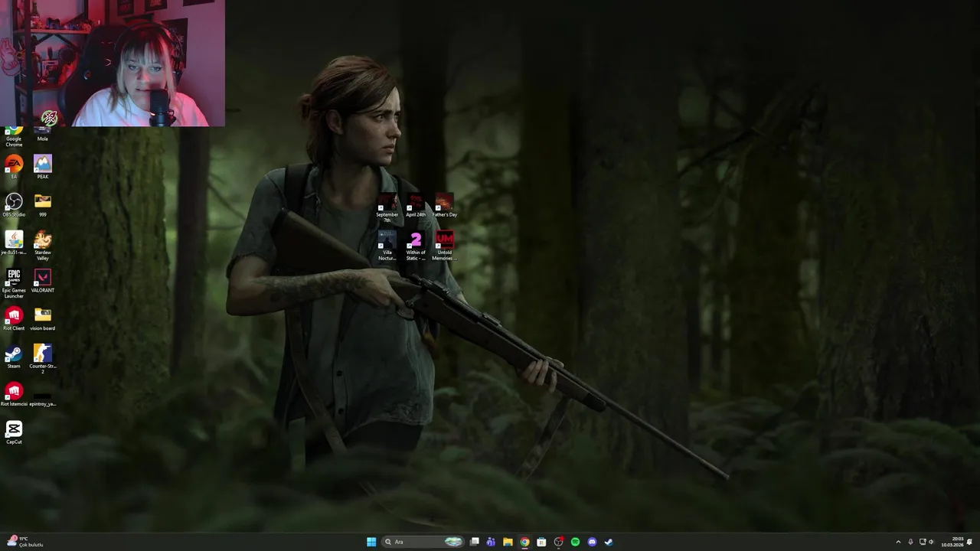The width and height of the screenshot is (980, 551).
Task: Open the CapCut desktop shortcut
Action: pos(14,432)
